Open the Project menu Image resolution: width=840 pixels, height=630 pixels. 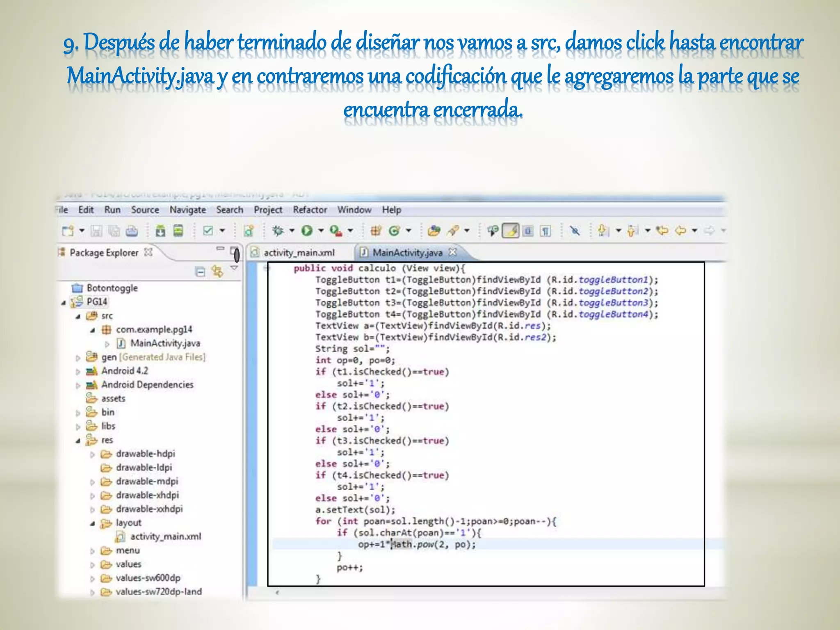click(x=268, y=210)
